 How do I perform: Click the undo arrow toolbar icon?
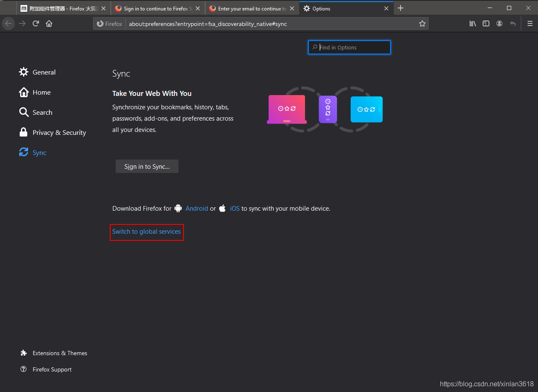(x=513, y=24)
